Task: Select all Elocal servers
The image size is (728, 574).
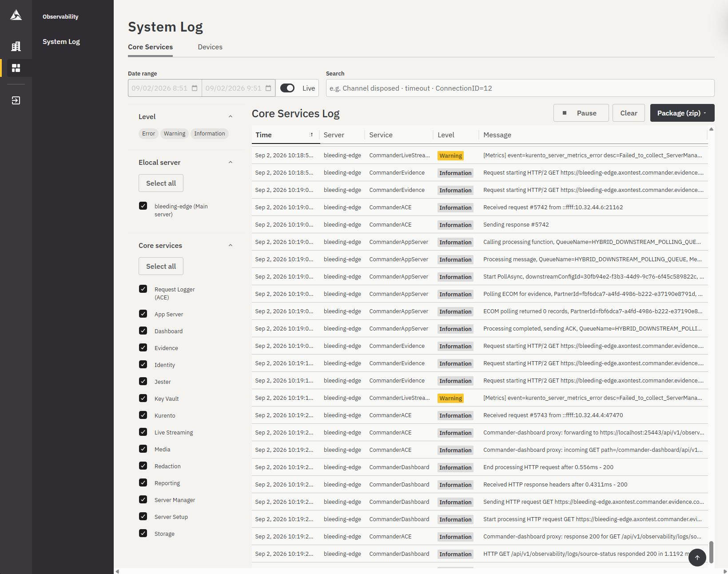Action: 161,183
